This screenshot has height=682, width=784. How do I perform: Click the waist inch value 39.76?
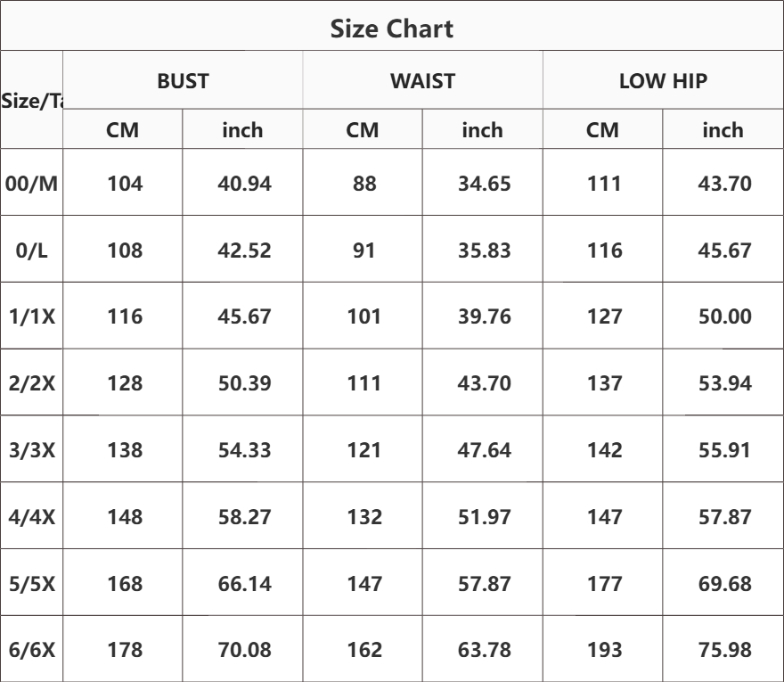pyautogui.click(x=485, y=316)
